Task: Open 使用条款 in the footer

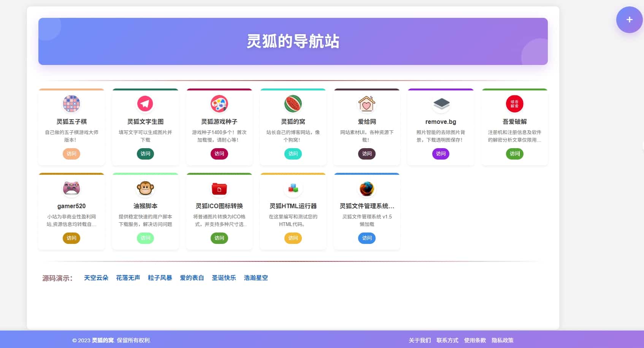Action: click(475, 340)
